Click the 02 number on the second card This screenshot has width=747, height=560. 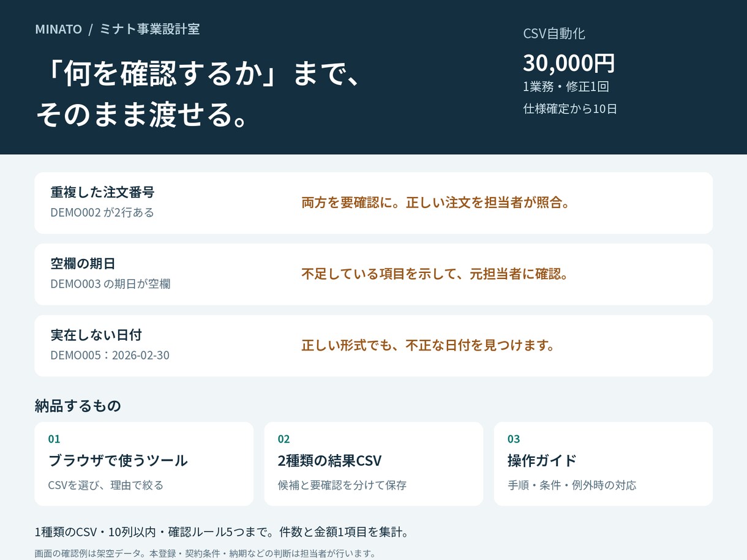tap(283, 439)
